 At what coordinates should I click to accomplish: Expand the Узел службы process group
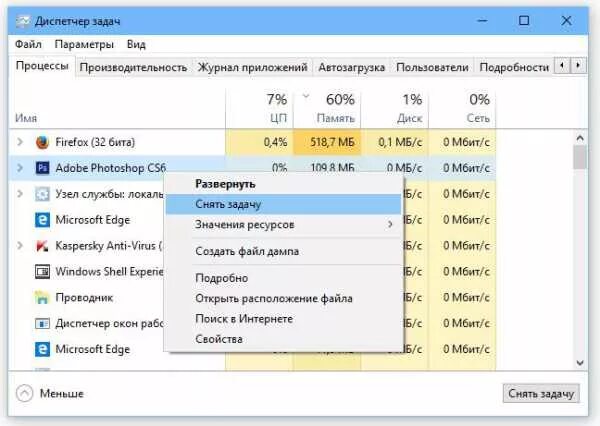coord(20,194)
